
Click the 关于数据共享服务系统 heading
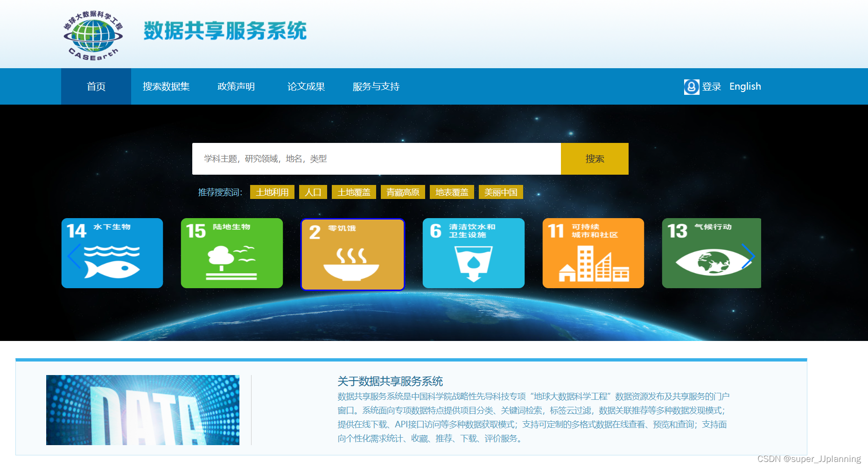click(x=390, y=382)
